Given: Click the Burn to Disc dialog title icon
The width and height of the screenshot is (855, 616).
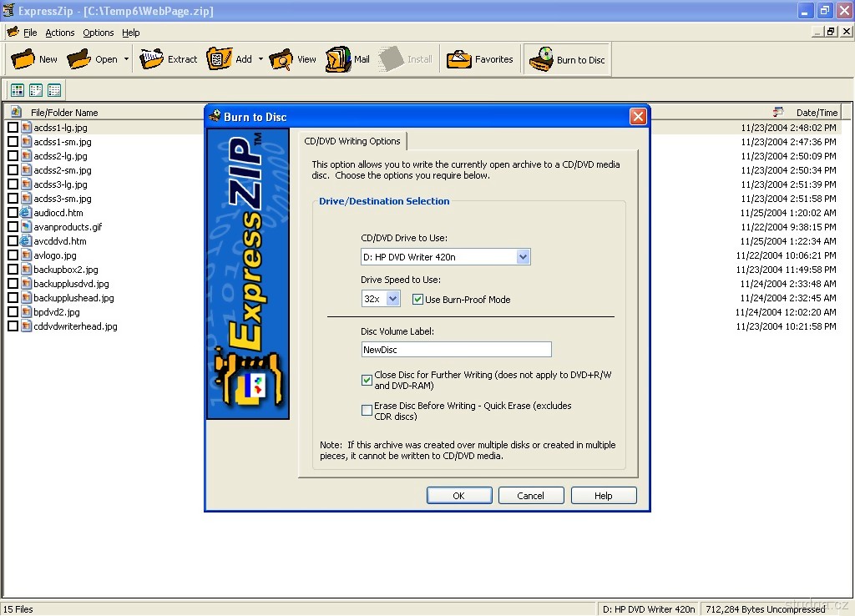Looking at the screenshot, I should [215, 116].
